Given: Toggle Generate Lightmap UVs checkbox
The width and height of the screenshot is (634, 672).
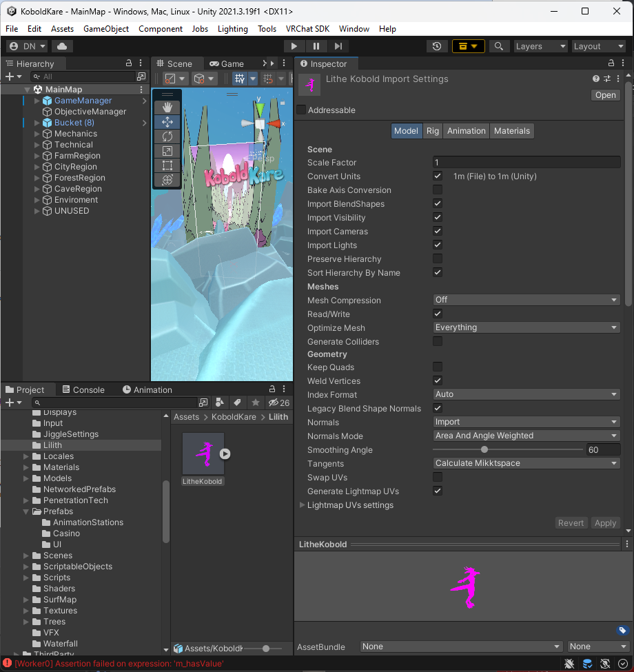Looking at the screenshot, I should (x=438, y=491).
